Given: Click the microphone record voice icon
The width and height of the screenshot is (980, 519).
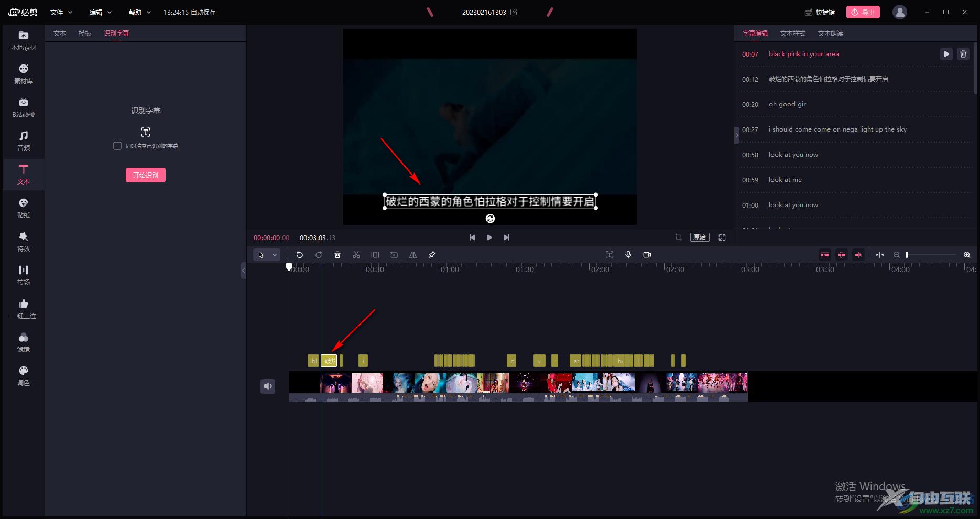Looking at the screenshot, I should click(628, 255).
